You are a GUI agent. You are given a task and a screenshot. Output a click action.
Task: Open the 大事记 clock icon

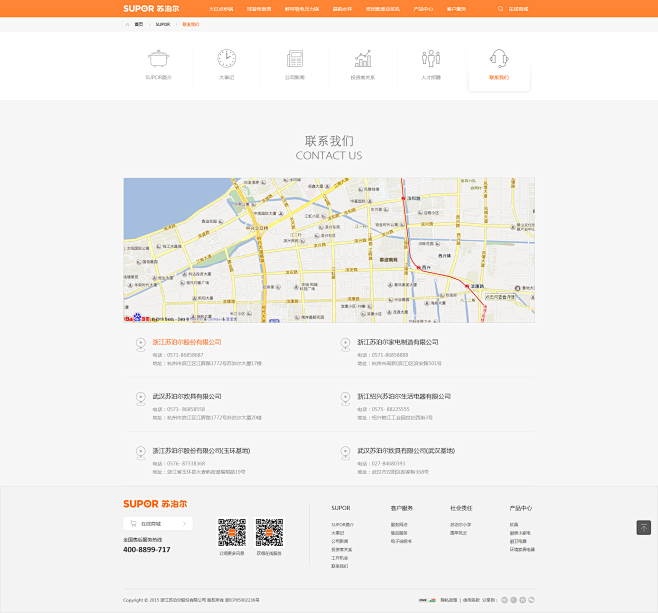(227, 58)
